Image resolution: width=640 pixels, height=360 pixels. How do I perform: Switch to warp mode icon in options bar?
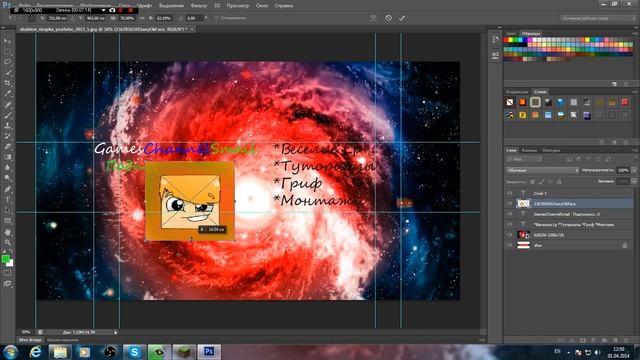tap(373, 18)
